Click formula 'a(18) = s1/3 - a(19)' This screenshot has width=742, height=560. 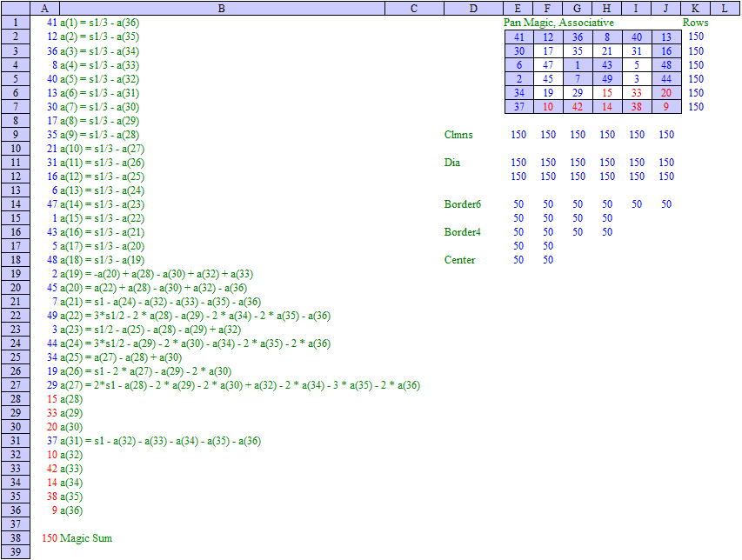[x=103, y=260]
